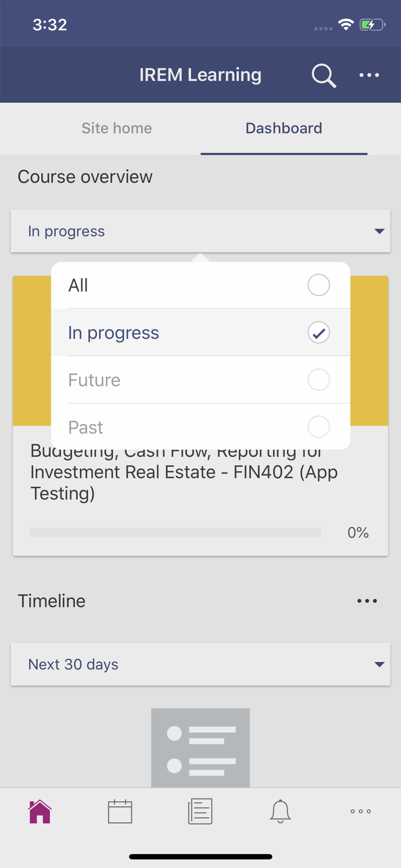Select the Past radio option
The height and width of the screenshot is (868, 401).
(x=200, y=427)
